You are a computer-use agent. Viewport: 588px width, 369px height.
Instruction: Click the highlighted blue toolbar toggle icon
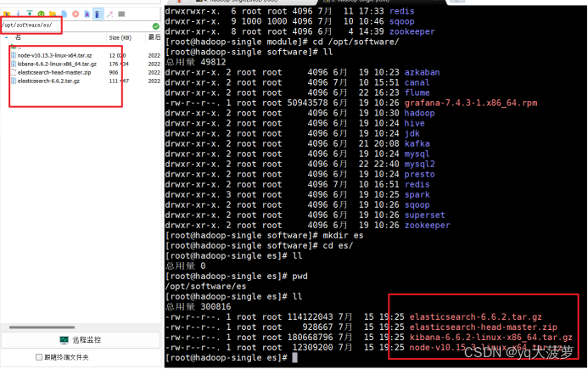click(98, 14)
